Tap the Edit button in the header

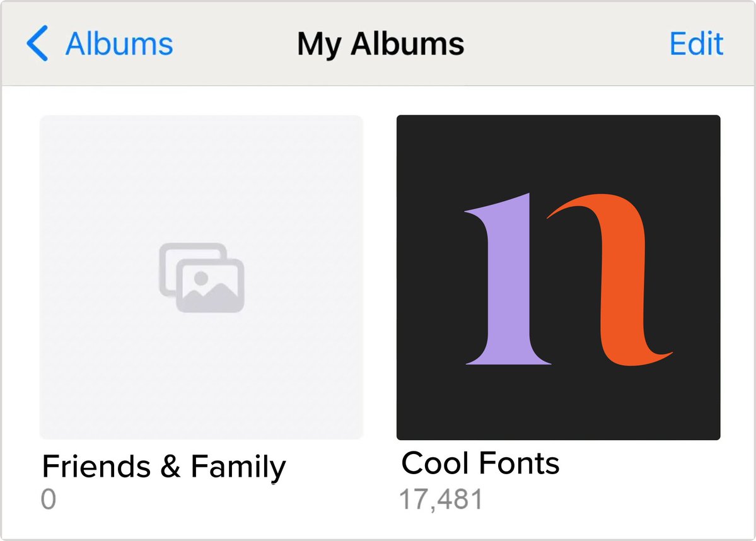(x=696, y=44)
